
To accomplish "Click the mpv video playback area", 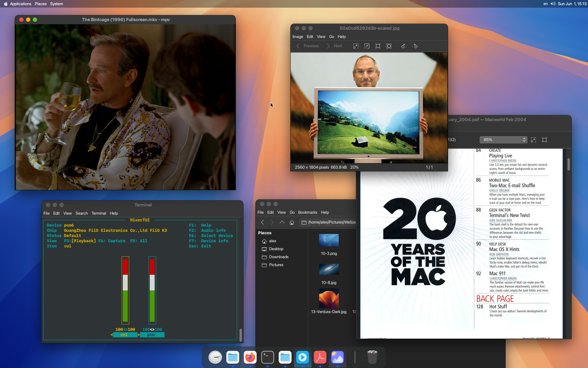I will 125,107.
